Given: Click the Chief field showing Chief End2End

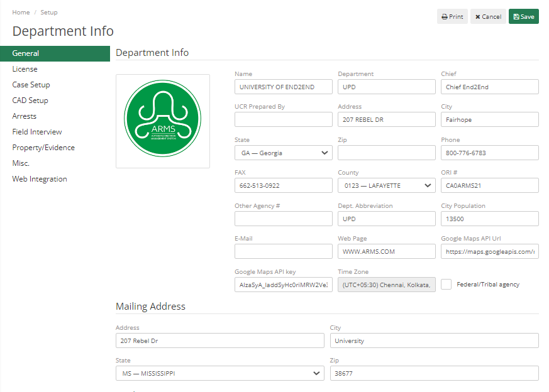Looking at the screenshot, I should [x=489, y=86].
